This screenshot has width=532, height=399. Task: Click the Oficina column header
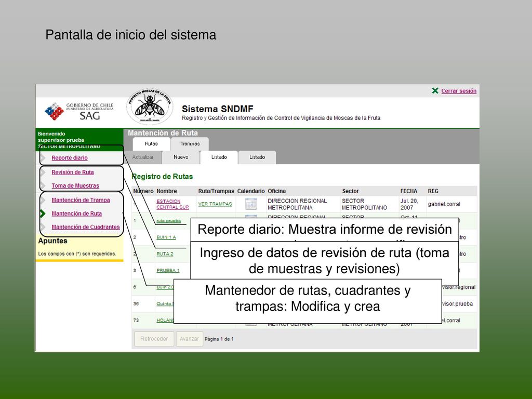pyautogui.click(x=276, y=191)
